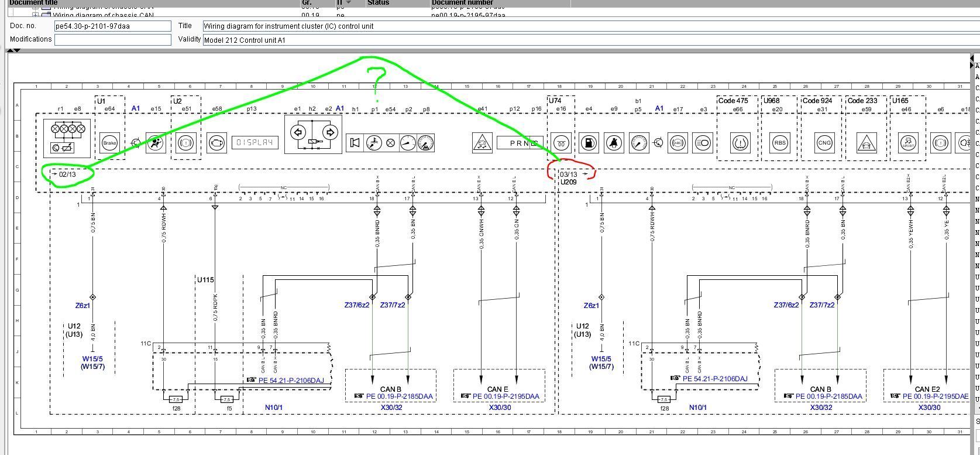980x455 pixels.
Task: Open left CAN B link PE 00.19-P-2185DAA
Action: (x=400, y=396)
